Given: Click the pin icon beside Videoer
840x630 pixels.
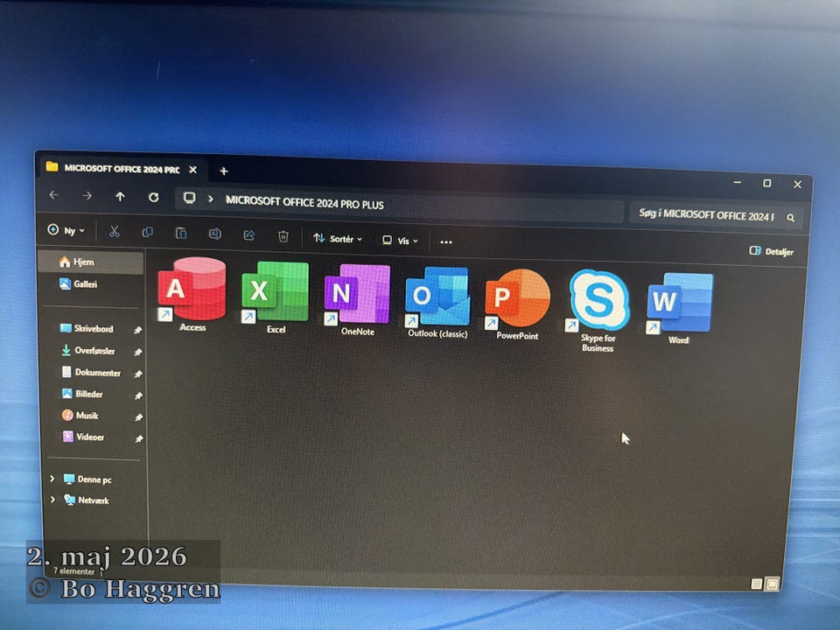Looking at the screenshot, I should [139, 438].
